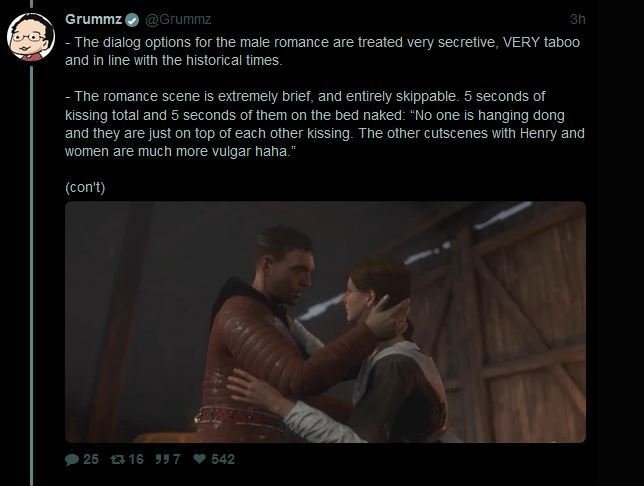
Task: Click the reply speech bubble icon
Action: click(72, 459)
